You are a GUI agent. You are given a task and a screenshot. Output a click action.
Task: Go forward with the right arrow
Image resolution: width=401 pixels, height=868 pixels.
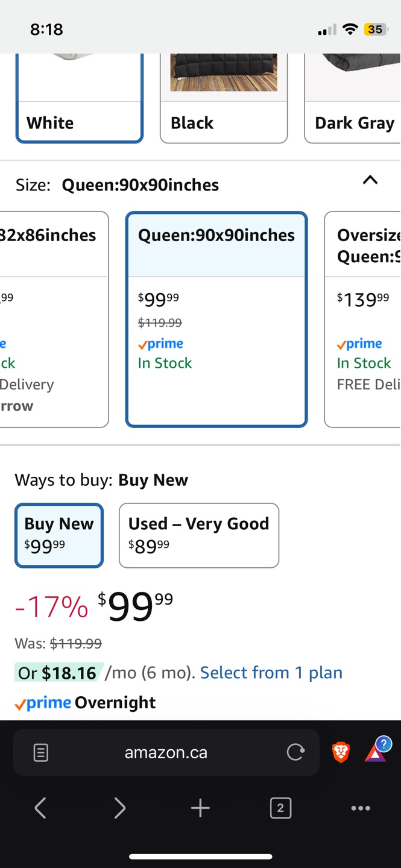pos(120,808)
